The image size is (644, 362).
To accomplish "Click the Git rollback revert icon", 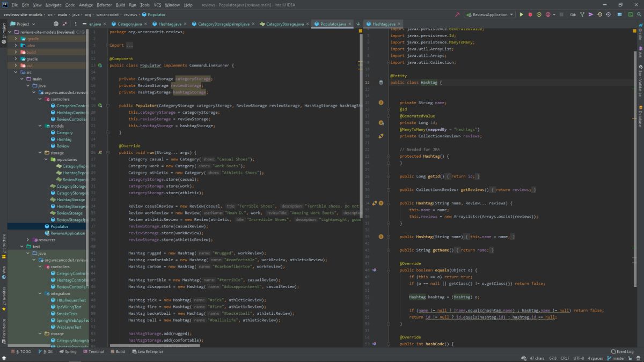I will pyautogui.click(x=609, y=15).
